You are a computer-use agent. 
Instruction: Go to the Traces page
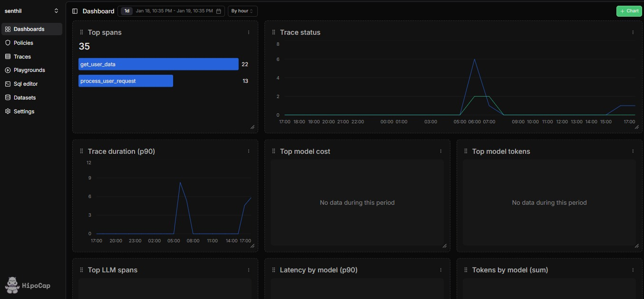click(x=31, y=57)
